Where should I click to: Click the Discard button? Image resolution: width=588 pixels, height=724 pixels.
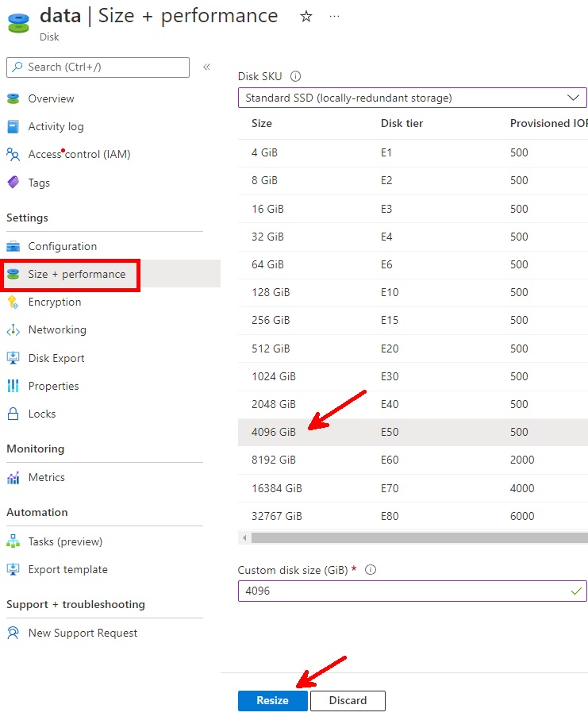348,700
